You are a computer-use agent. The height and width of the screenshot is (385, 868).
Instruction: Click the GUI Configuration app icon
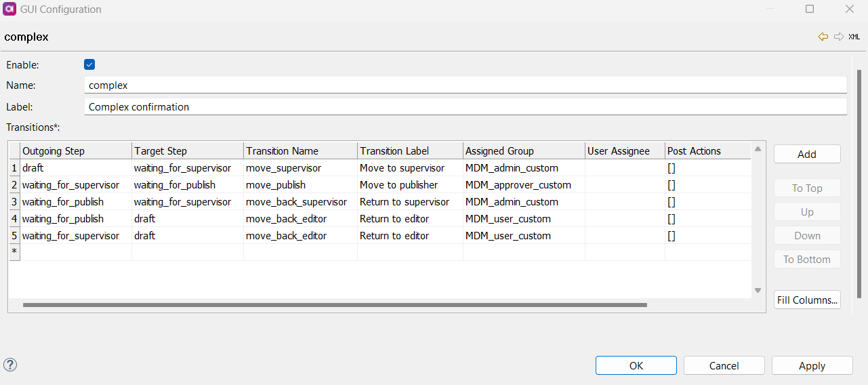coord(10,9)
